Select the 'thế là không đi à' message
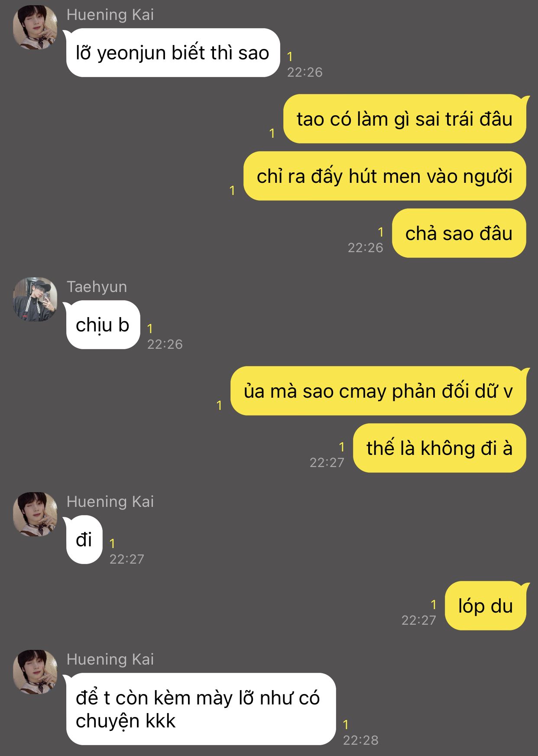The image size is (538, 756). click(440, 448)
